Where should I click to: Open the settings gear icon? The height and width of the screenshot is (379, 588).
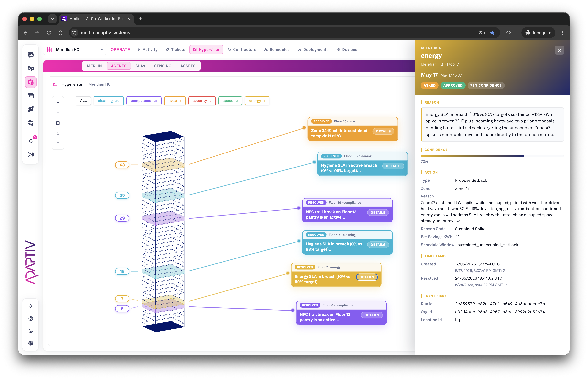point(31,343)
